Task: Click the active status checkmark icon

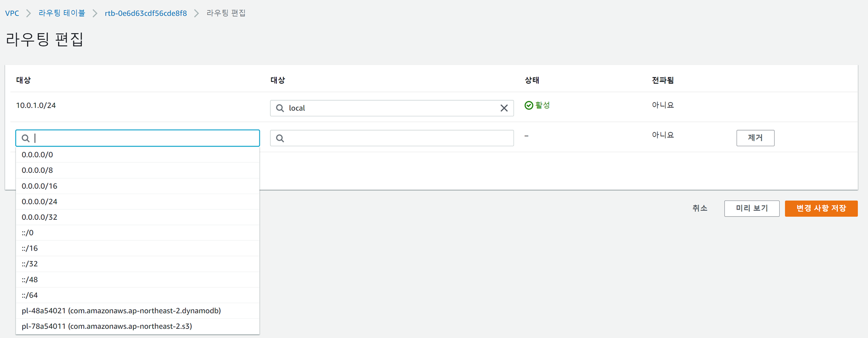Action: tap(529, 105)
